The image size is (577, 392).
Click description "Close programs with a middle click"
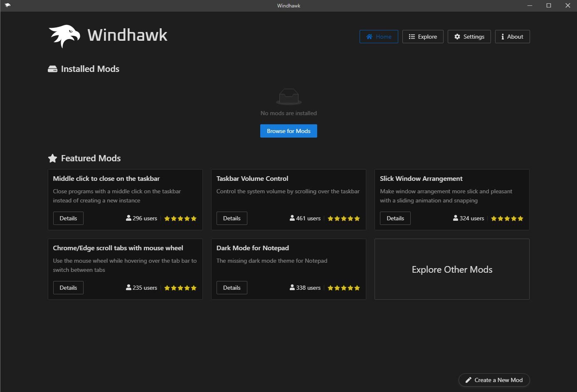click(117, 196)
